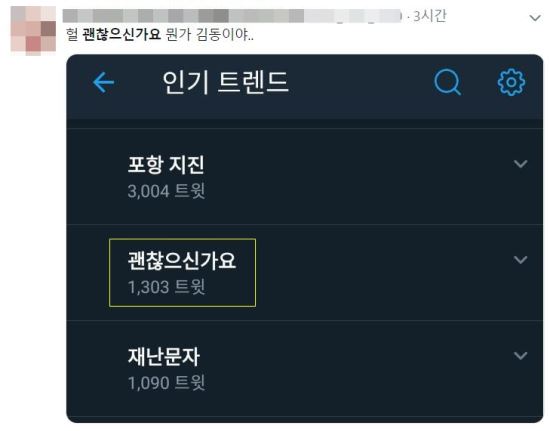Click the 1,303 트윗 count
The height and width of the screenshot is (431, 550).
pos(166,287)
